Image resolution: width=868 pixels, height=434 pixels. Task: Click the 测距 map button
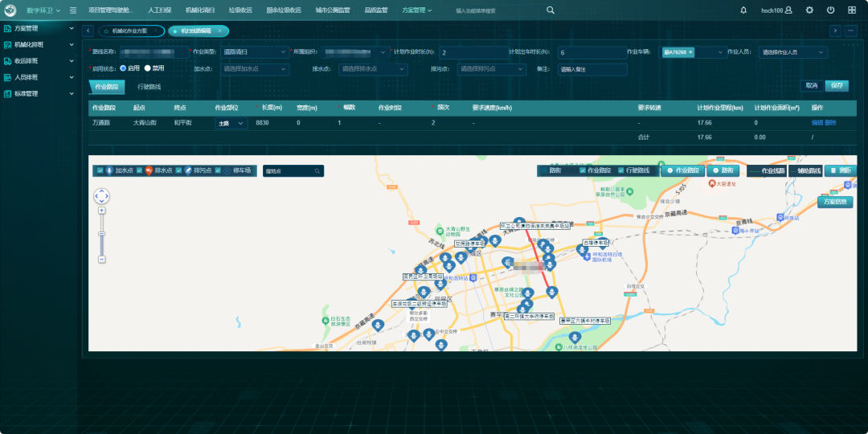841,170
